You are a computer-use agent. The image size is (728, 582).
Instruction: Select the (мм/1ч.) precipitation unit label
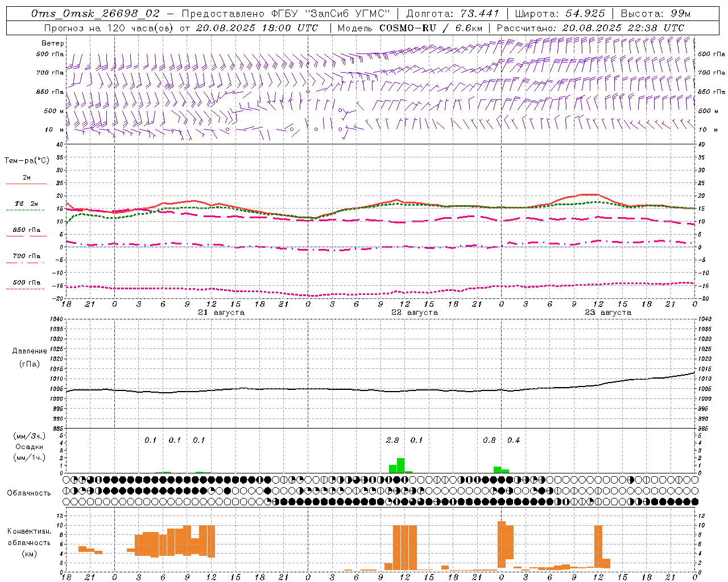[x=30, y=458]
